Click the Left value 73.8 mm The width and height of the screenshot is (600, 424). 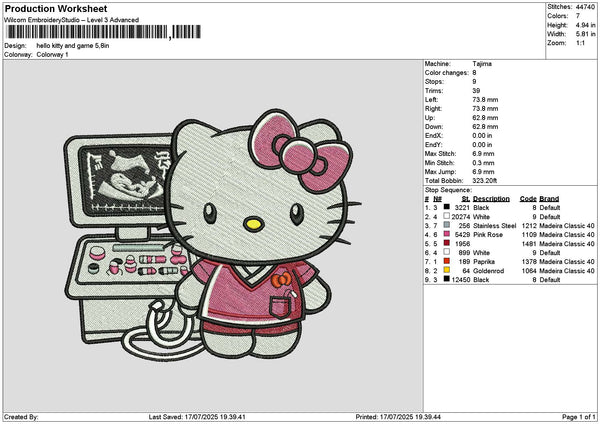pyautogui.click(x=485, y=100)
